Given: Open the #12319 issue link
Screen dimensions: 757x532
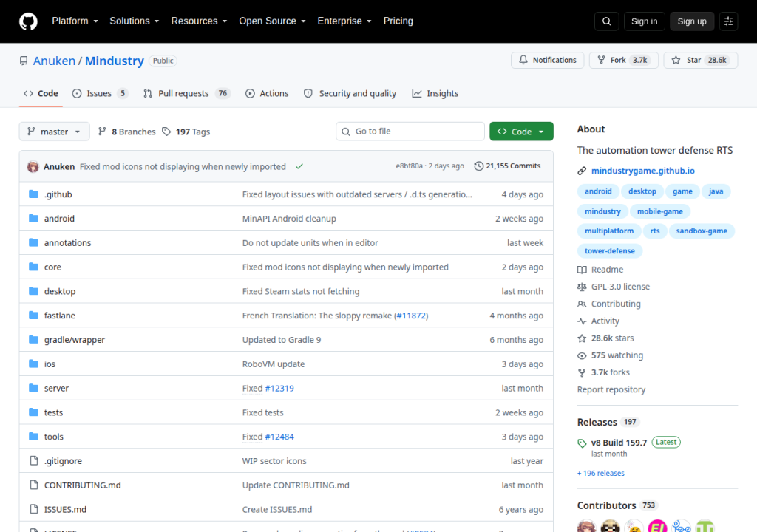Looking at the screenshot, I should tap(279, 388).
